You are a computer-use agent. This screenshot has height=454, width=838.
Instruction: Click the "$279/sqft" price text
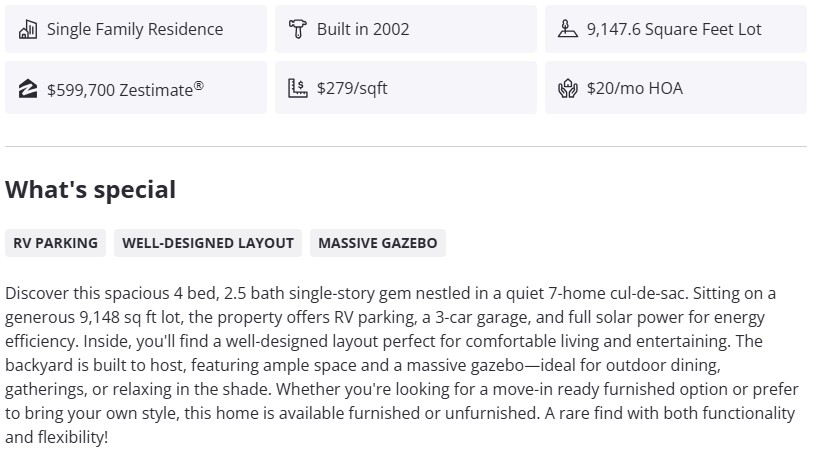point(352,89)
